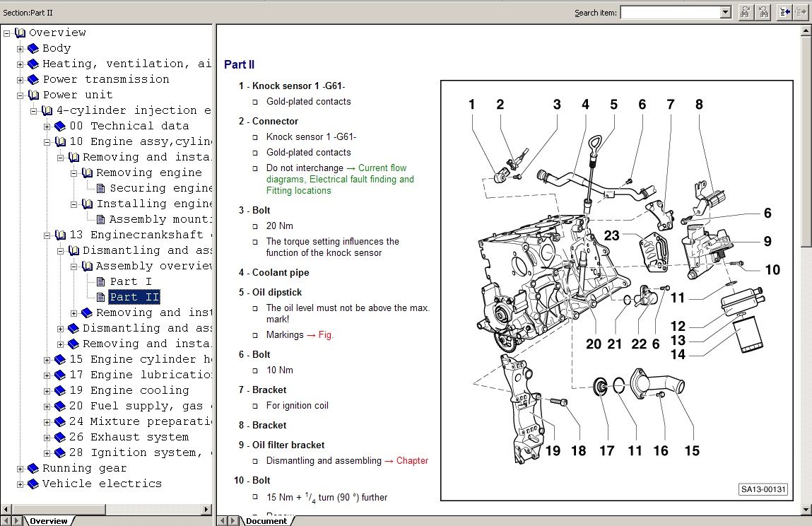Screen dimensions: 812x526
Task: Click the '4 - Coolant pipe' heading
Action: tap(273, 273)
